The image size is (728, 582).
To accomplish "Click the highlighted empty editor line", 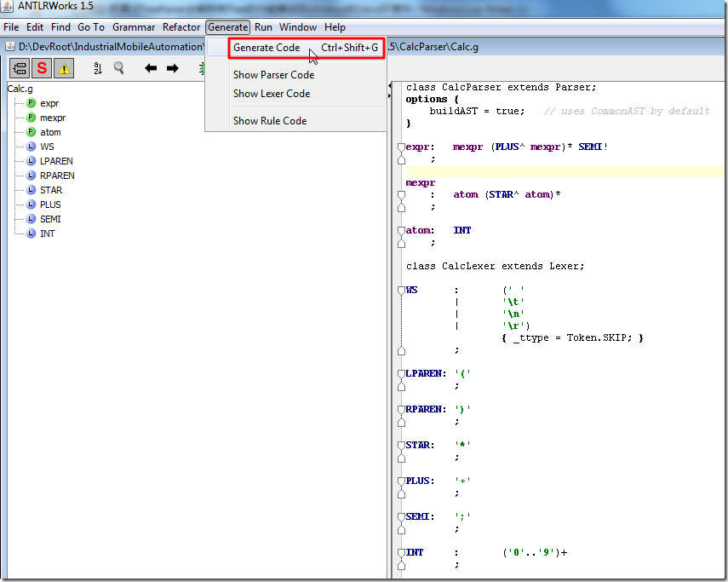I will (562, 170).
